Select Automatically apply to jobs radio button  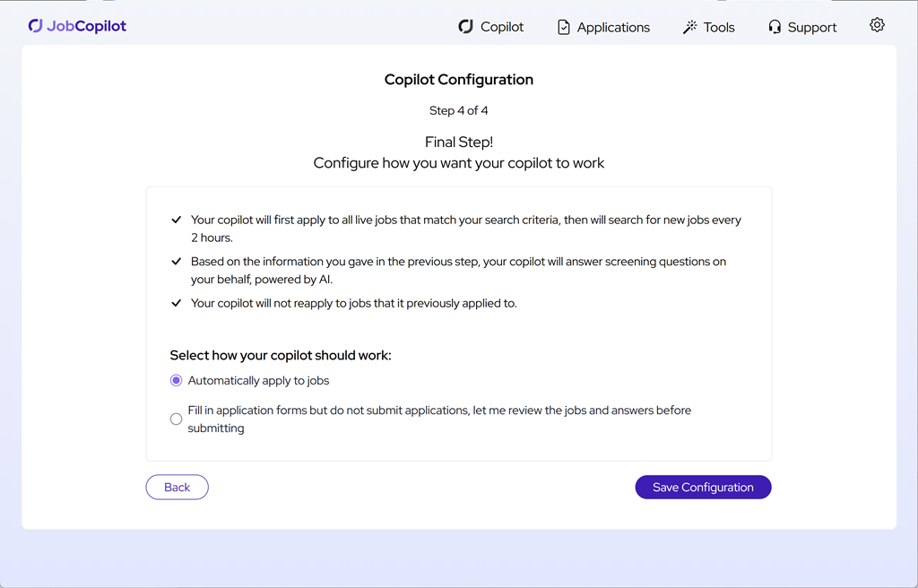click(177, 381)
